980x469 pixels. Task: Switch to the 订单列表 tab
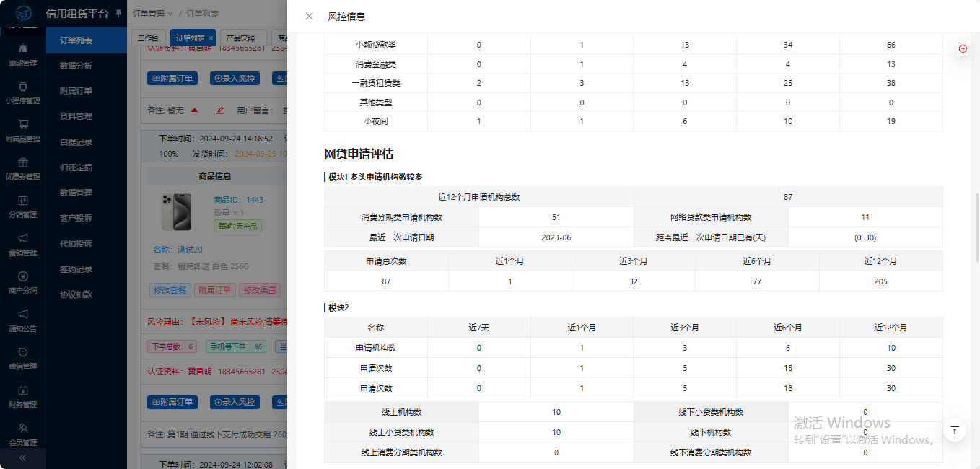pyautogui.click(x=191, y=38)
